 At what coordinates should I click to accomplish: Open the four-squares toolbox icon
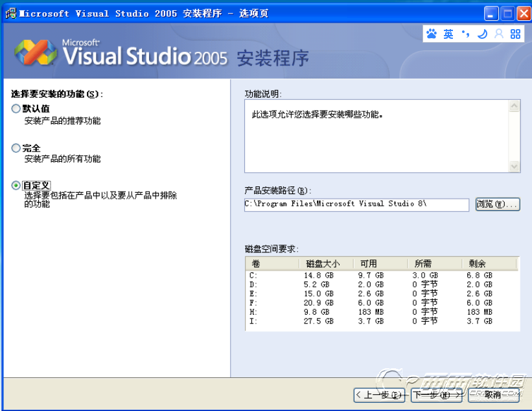pyautogui.click(x=516, y=34)
